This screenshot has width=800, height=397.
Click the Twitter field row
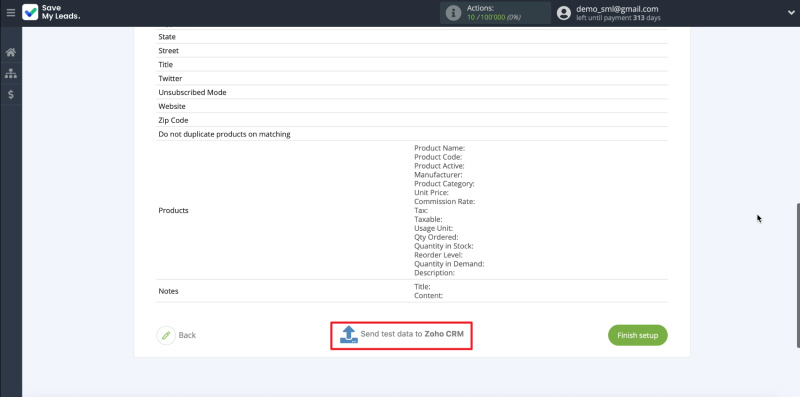pyautogui.click(x=412, y=78)
